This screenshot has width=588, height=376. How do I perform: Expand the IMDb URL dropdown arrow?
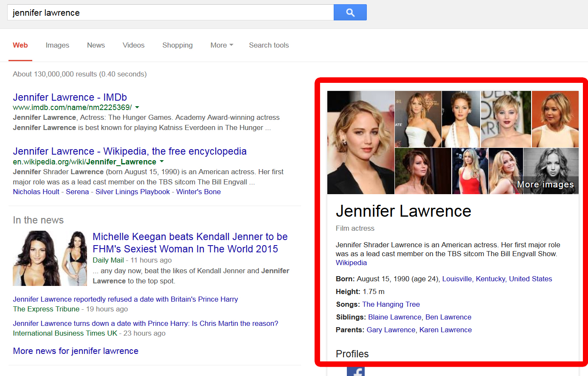click(x=137, y=107)
